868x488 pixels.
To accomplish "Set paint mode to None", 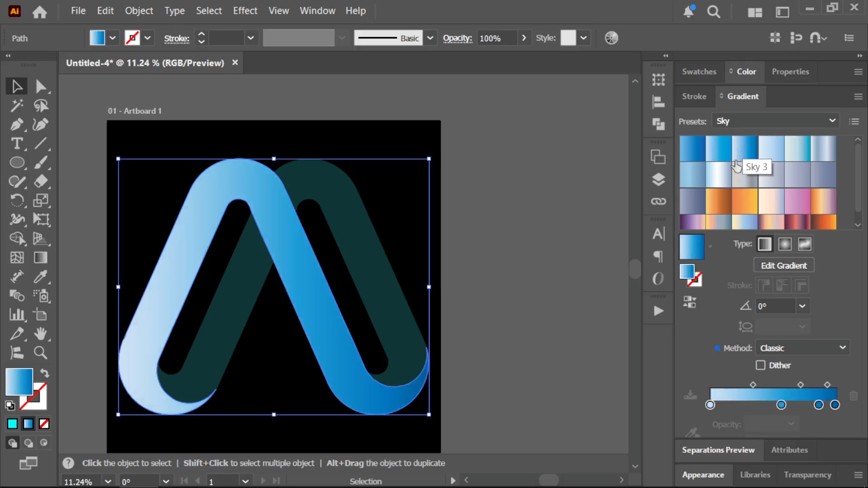I will 44,424.
